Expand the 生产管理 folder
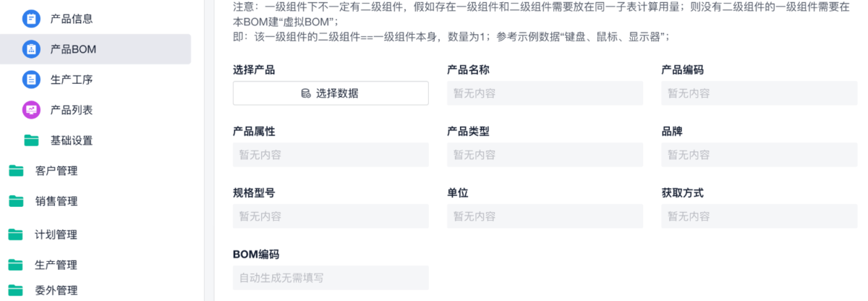 tap(56, 265)
